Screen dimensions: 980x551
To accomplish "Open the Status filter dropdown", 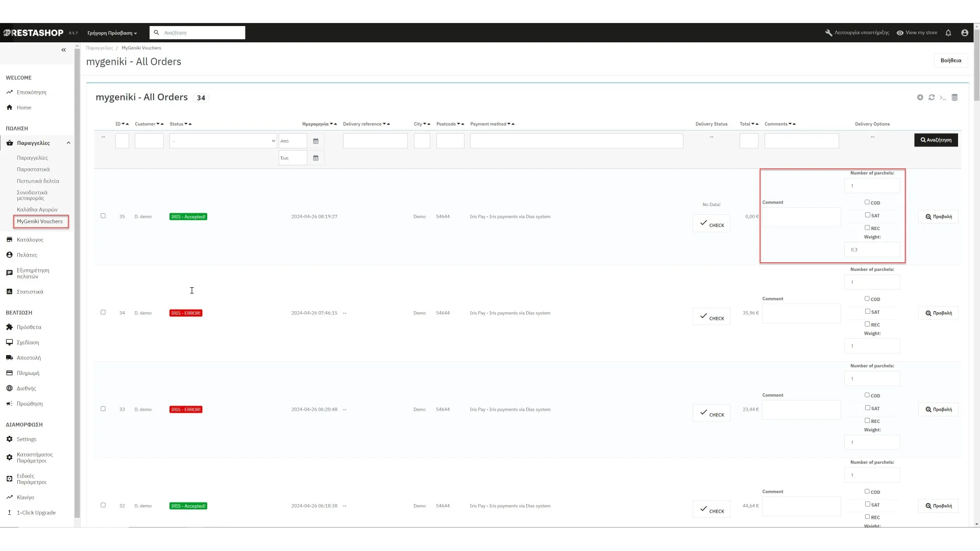I will click(x=223, y=141).
